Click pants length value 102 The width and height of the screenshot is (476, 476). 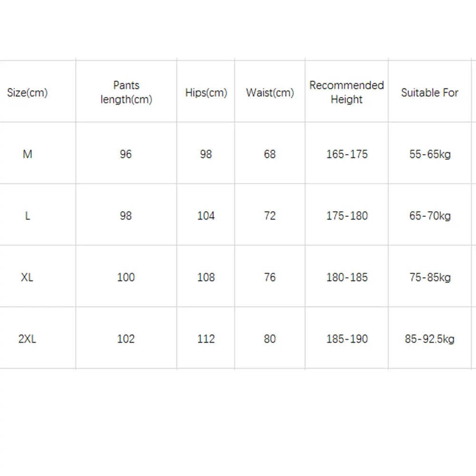[x=126, y=339]
